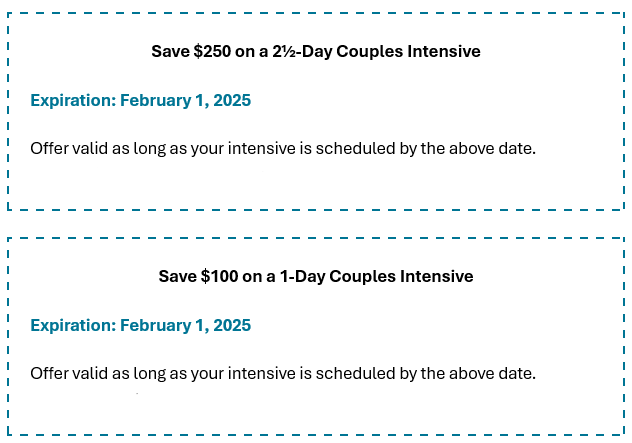Click the Save $100 coupon heading
This screenshot has height=443, width=632.
pyautogui.click(x=316, y=277)
